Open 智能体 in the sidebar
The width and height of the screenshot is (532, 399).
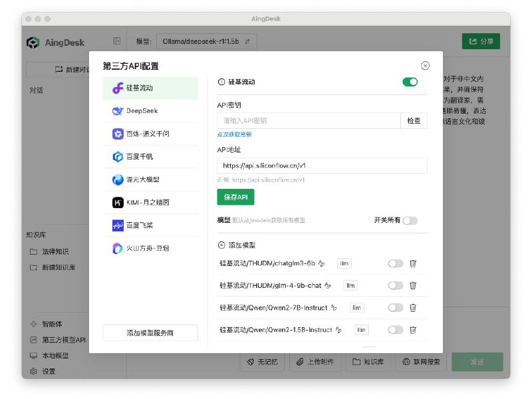point(47,324)
